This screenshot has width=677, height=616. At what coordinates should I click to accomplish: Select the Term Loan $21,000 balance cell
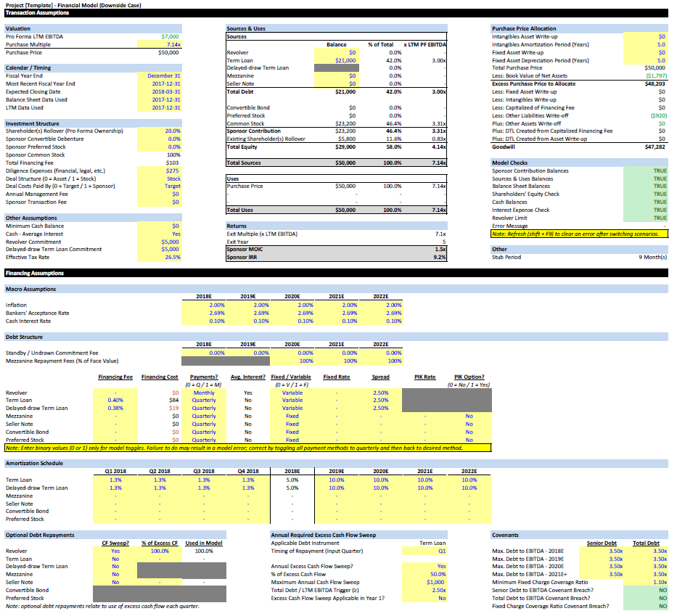[337, 60]
